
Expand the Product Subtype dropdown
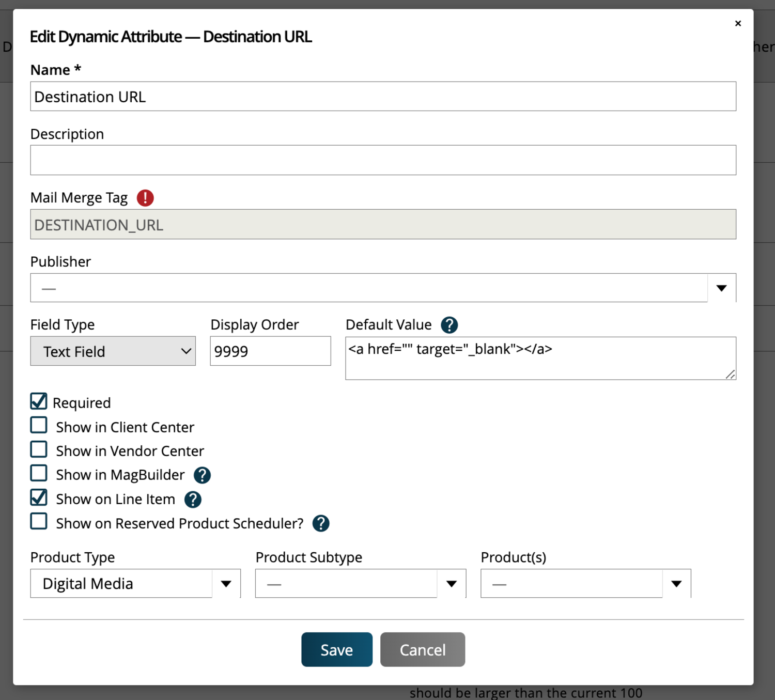pyautogui.click(x=451, y=584)
